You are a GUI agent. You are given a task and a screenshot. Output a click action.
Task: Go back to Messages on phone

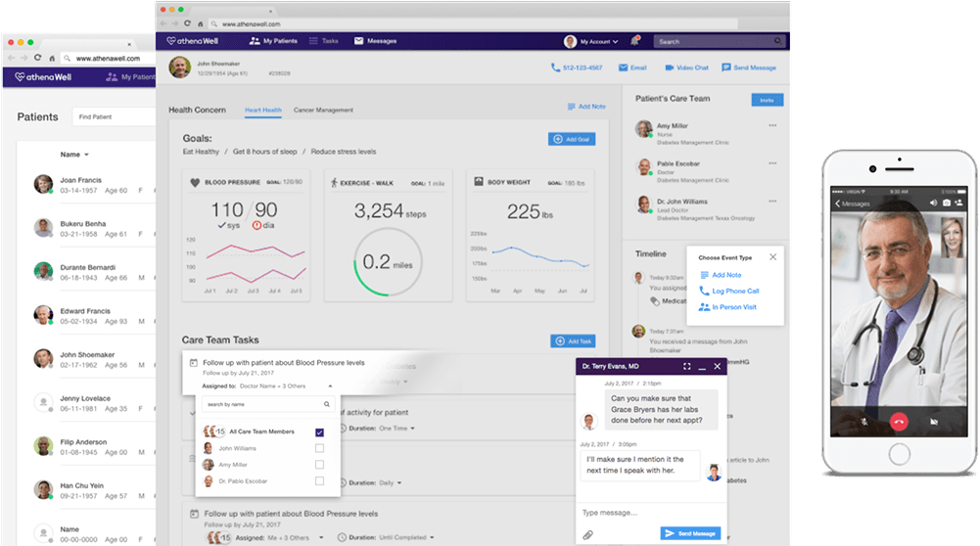(x=853, y=204)
